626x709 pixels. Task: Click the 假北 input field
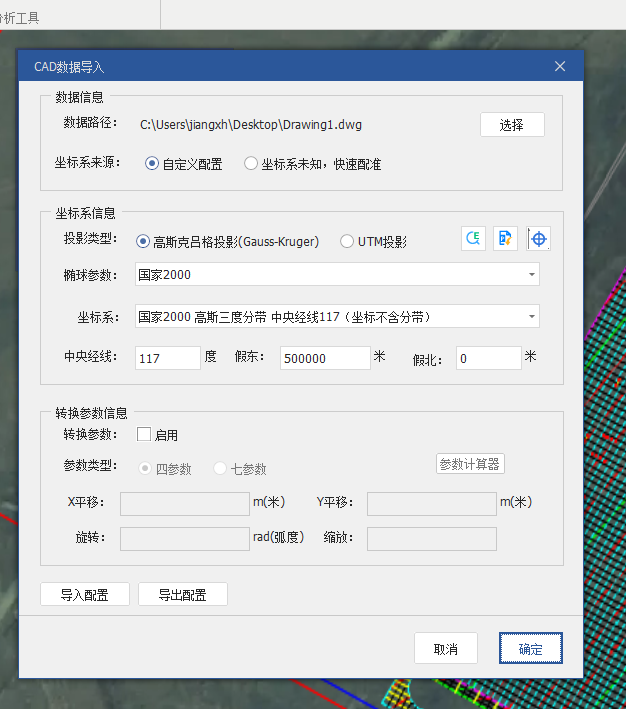coord(488,358)
